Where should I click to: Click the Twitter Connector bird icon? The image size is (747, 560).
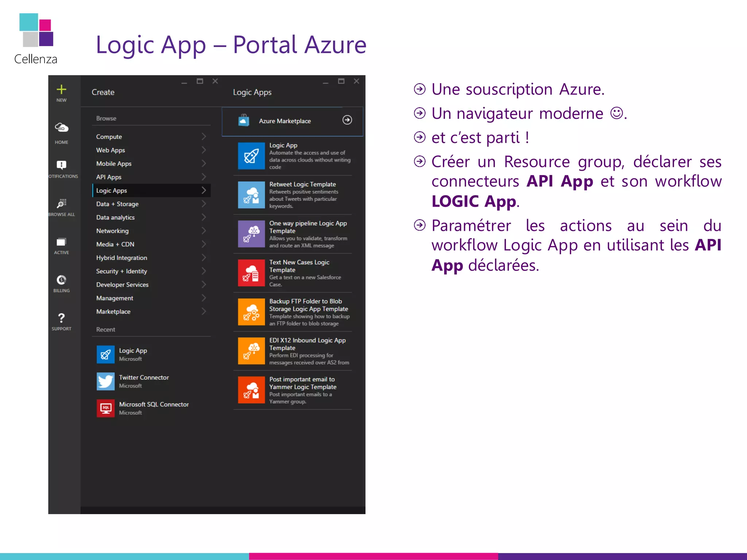pyautogui.click(x=105, y=381)
